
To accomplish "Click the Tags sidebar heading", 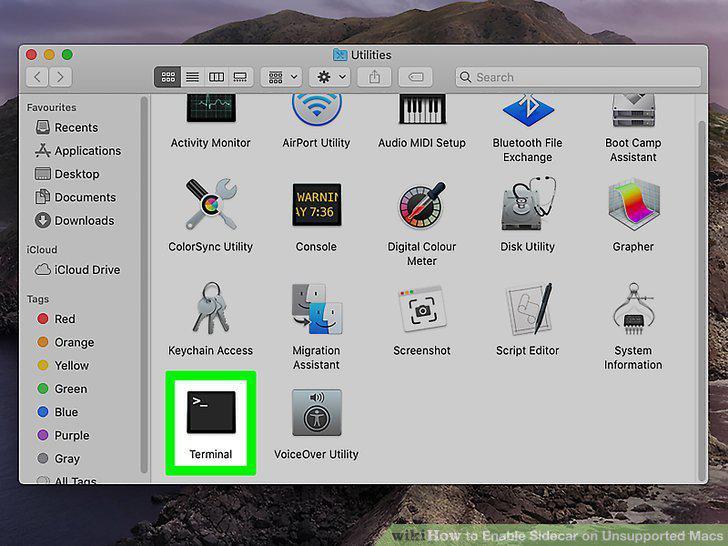I will click(38, 299).
